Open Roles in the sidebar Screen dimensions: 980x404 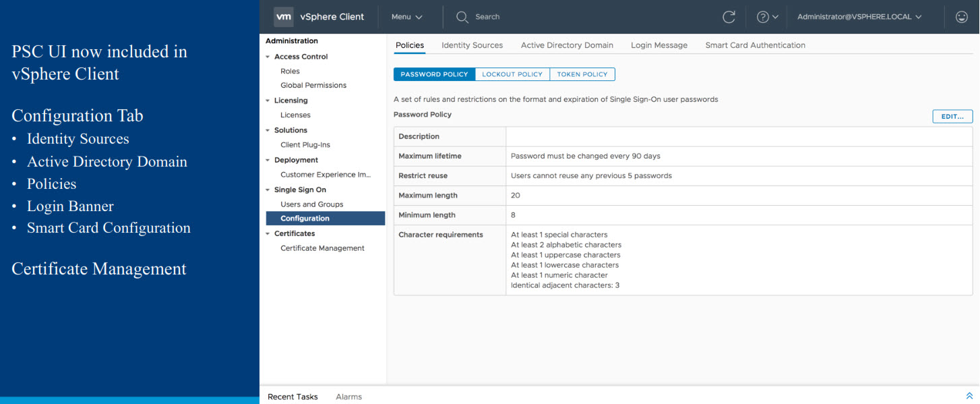click(290, 71)
